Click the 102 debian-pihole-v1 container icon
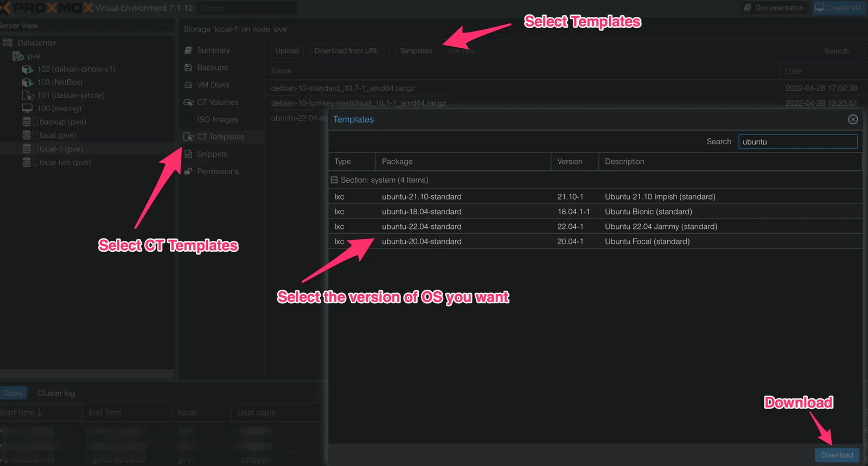The width and height of the screenshot is (868, 466). click(x=27, y=69)
